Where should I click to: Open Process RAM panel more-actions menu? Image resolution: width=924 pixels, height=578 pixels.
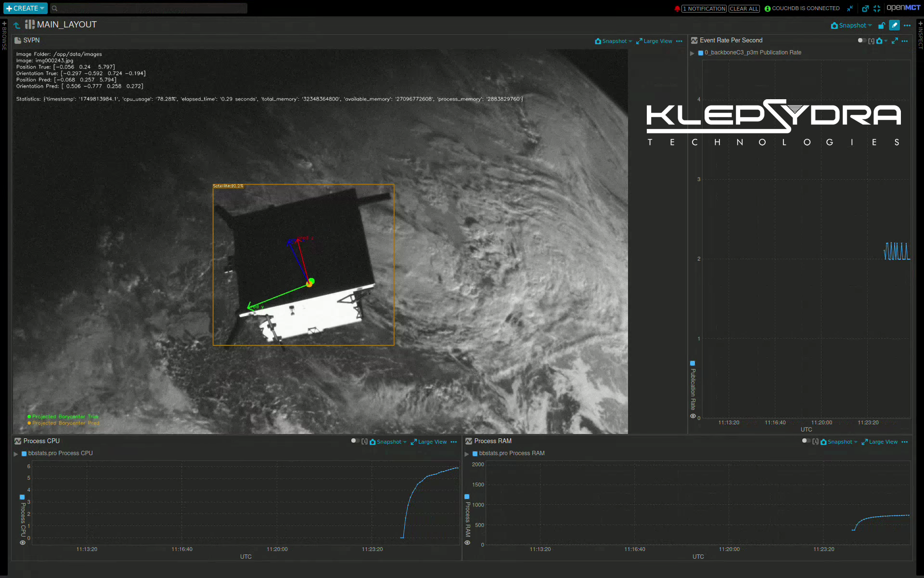click(x=905, y=442)
